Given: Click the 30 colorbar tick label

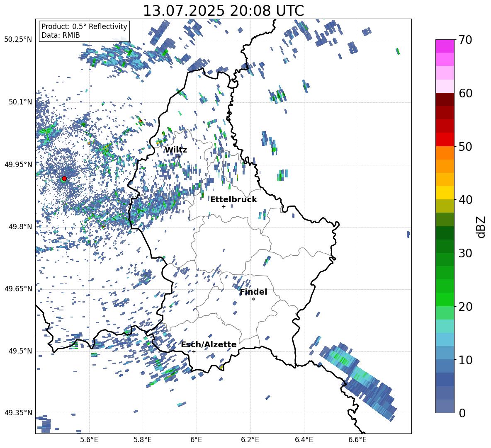Looking at the screenshot, I should (465, 253).
